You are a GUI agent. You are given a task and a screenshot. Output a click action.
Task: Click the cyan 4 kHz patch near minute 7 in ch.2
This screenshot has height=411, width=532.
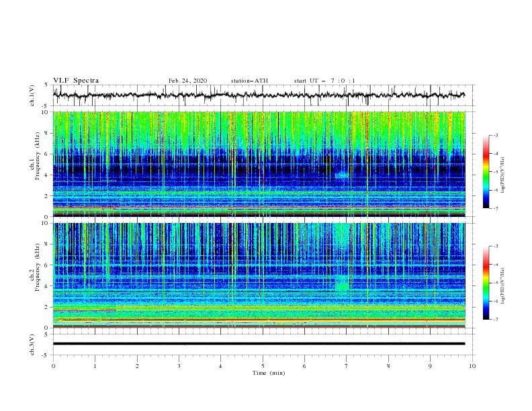(342, 284)
